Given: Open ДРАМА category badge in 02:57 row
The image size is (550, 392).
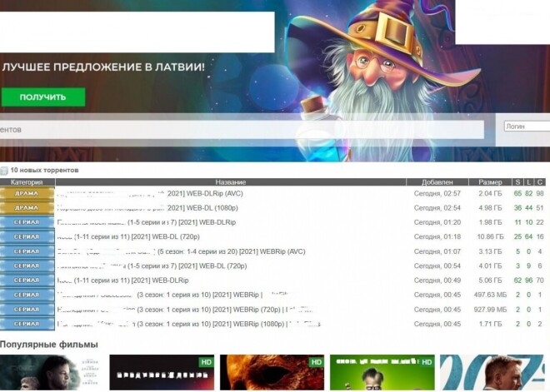Looking at the screenshot, I should (x=27, y=193).
